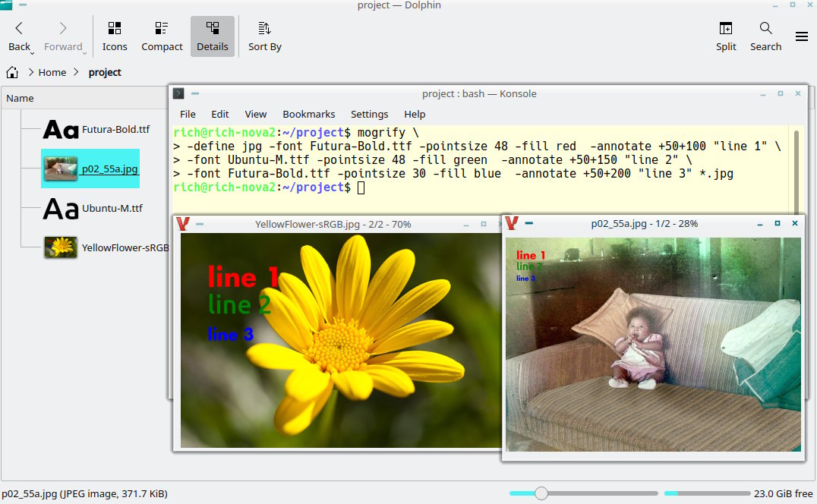Go Back in Dolphin

pos(20,36)
